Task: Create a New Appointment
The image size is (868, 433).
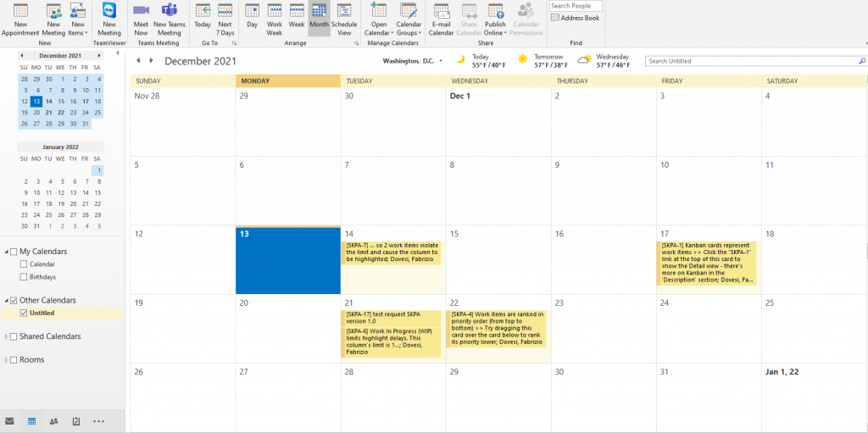Action: [20, 20]
